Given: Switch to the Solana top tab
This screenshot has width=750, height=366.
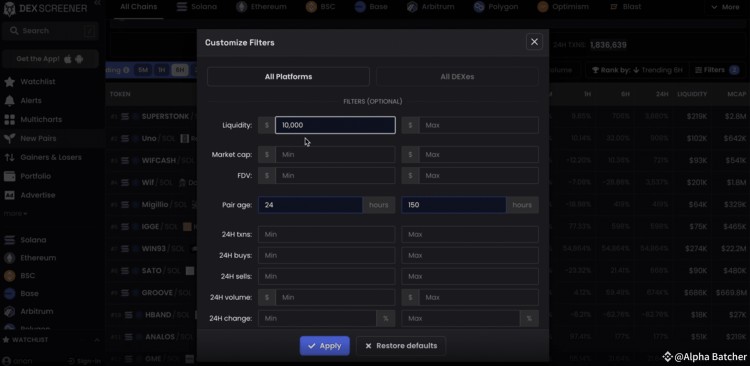Looking at the screenshot, I should click(197, 7).
